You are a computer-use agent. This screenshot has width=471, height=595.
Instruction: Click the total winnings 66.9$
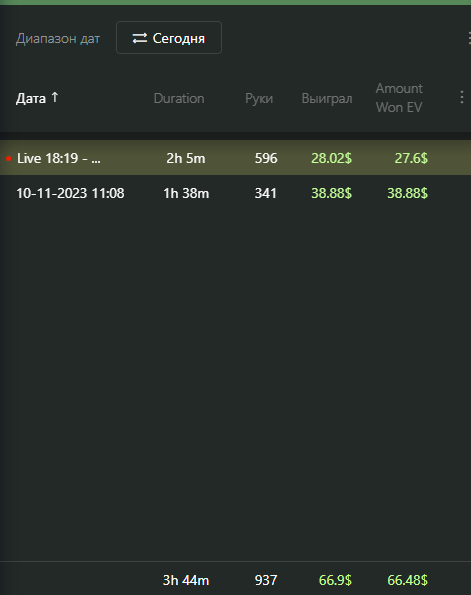[335, 580]
